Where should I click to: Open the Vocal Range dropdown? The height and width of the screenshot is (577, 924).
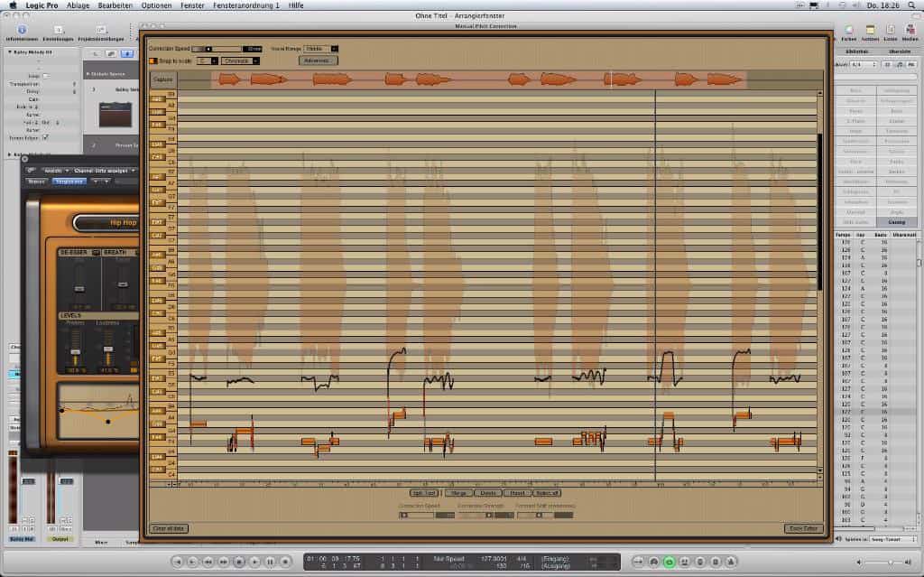point(320,49)
